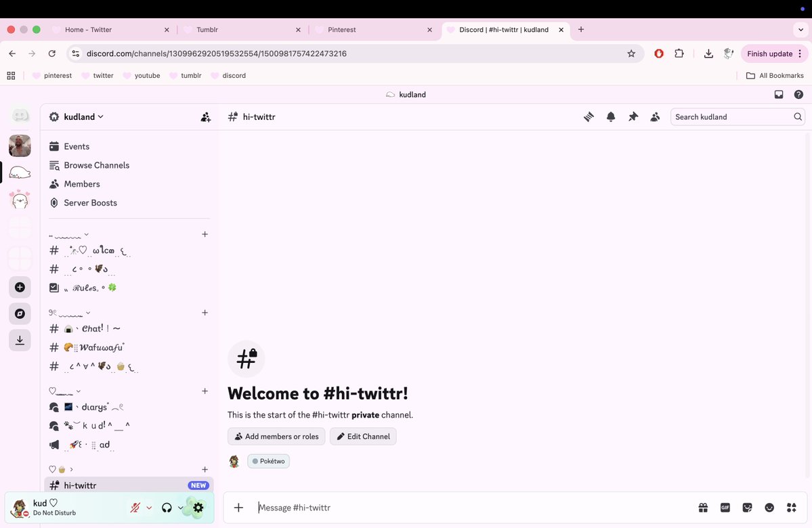Select the kudland blob server icon

point(20,173)
